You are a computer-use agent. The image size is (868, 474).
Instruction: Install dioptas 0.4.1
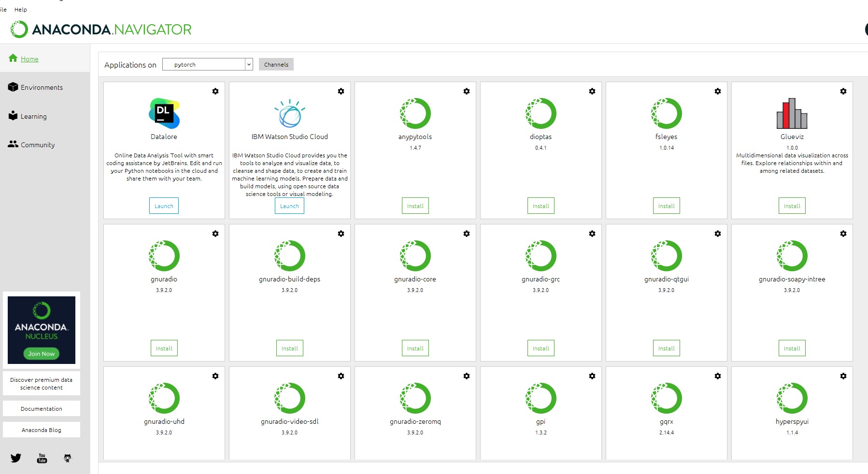pos(541,206)
